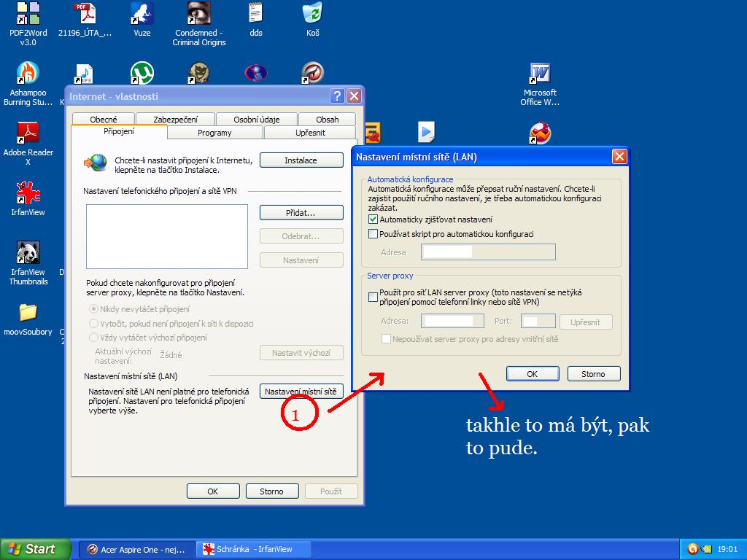Select Vždy vytáčet výchozí připojení option
Viewport: 747px width, 560px height.
[x=94, y=338]
